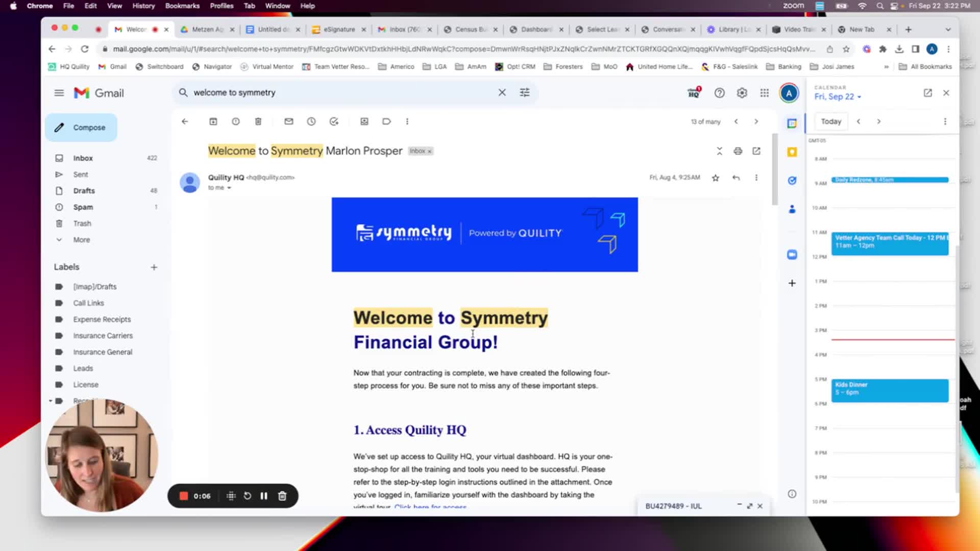This screenshot has height=551, width=980.
Task: Open email in new window
Action: click(756, 151)
